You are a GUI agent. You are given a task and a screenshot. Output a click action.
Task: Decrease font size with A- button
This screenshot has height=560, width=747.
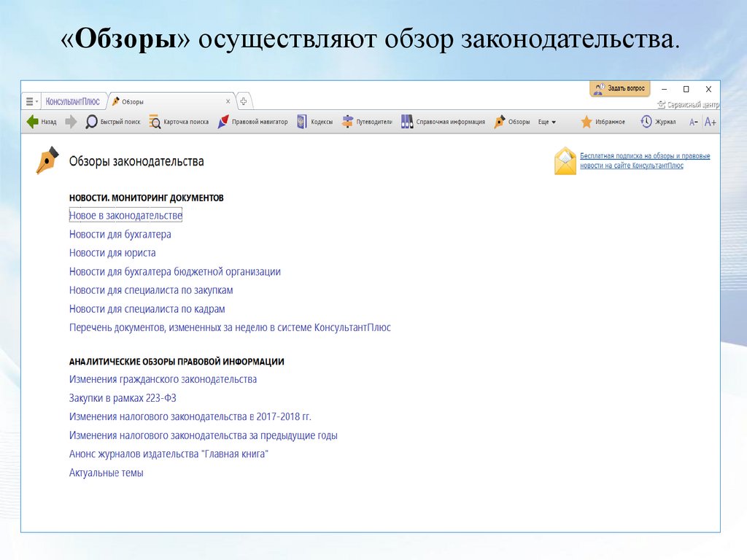[694, 122]
